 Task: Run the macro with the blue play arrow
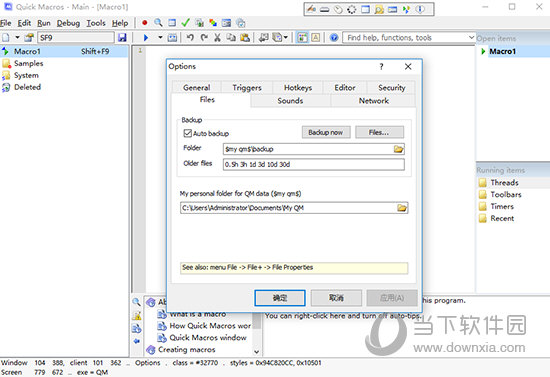click(x=146, y=38)
